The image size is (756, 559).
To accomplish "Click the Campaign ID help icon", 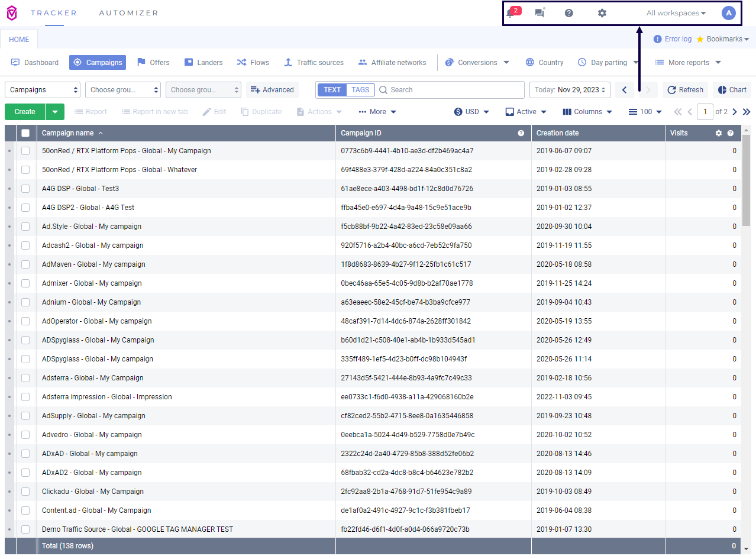I will 521,133.
